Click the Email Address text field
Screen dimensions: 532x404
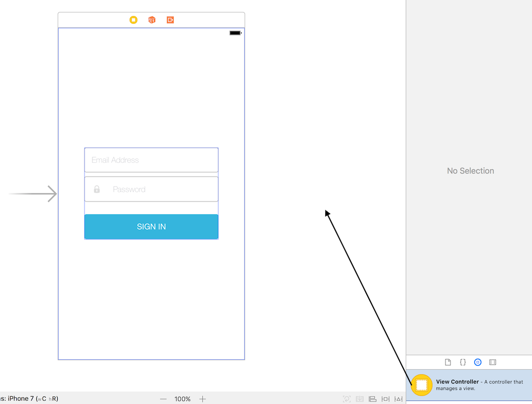151,160
